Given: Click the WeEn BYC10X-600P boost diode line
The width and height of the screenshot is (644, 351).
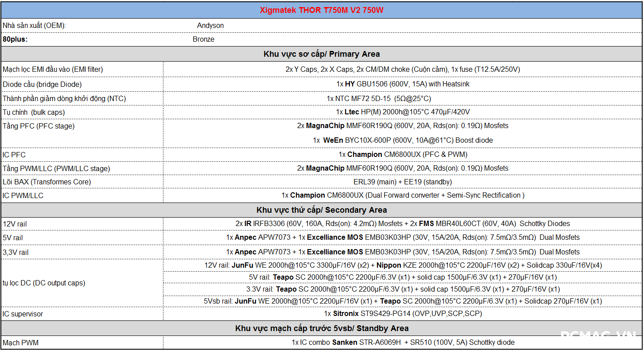Looking at the screenshot, I should pyautogui.click(x=403, y=140).
